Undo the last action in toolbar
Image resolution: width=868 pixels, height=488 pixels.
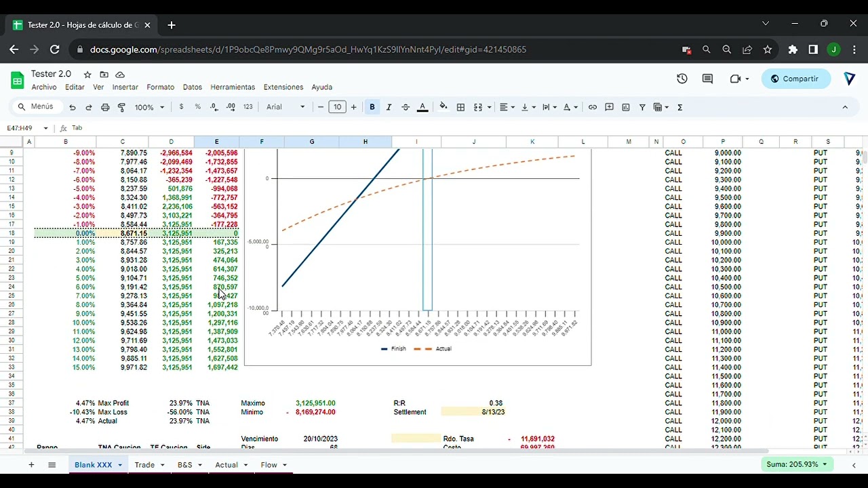coord(73,107)
